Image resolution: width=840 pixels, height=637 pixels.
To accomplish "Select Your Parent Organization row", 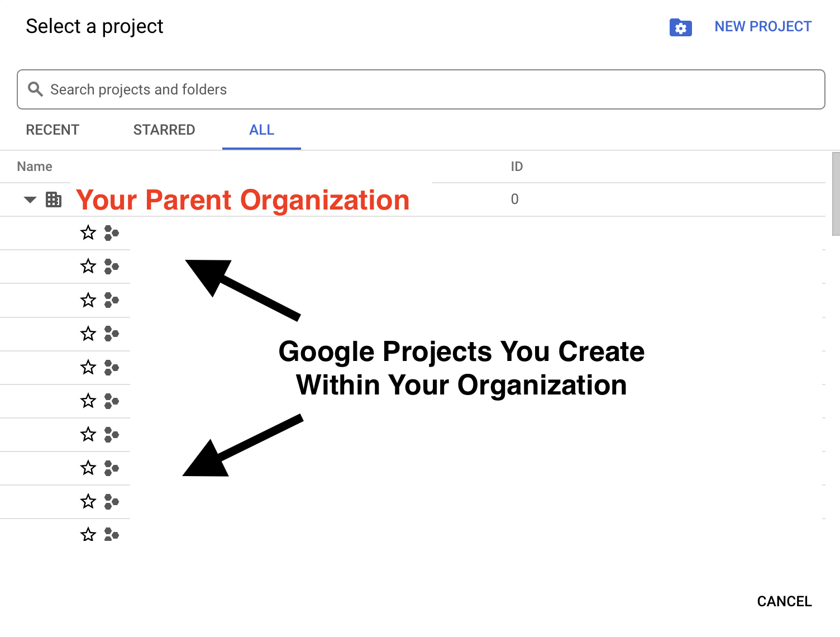I will pos(413,199).
